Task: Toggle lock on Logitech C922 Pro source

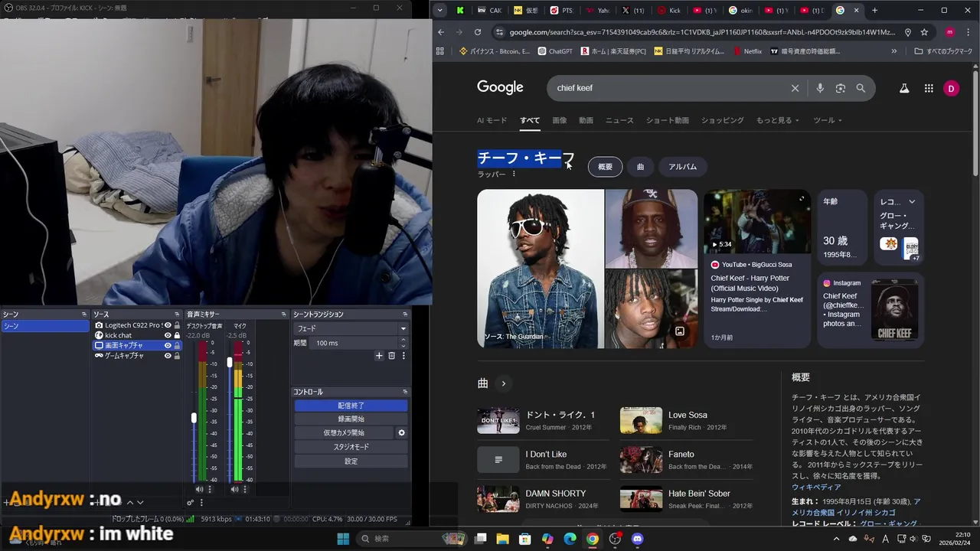Action: pyautogui.click(x=177, y=325)
